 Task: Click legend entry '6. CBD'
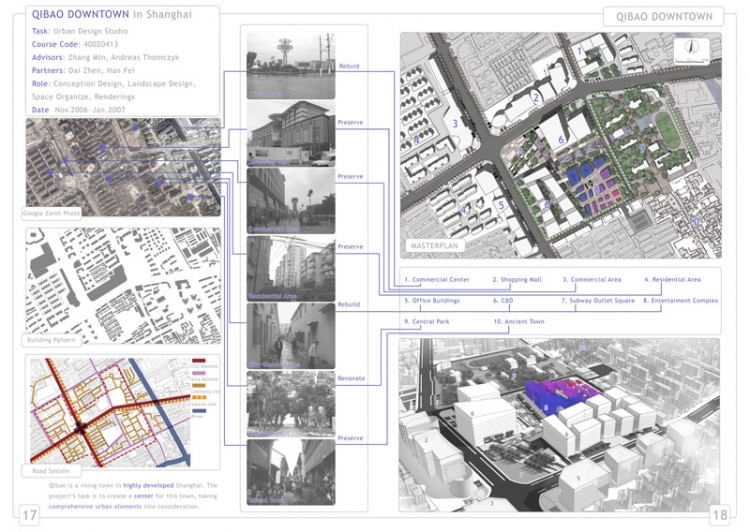pos(503,300)
